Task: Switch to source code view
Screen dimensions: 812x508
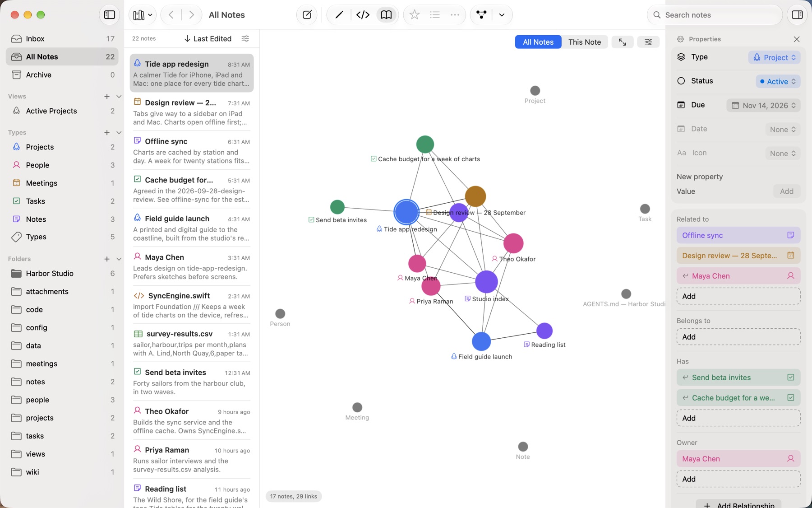Action: [363, 15]
